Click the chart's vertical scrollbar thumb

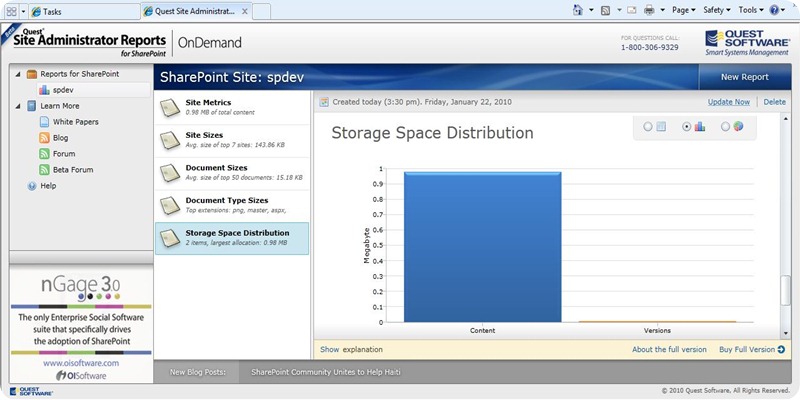(785, 291)
